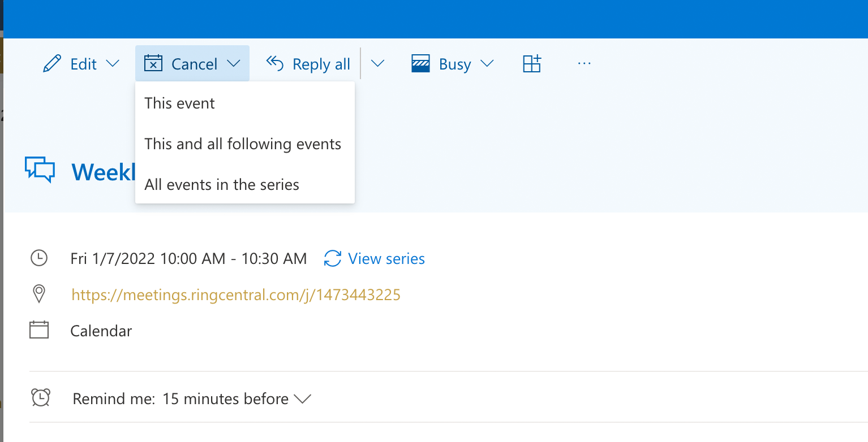
Task: Select 'This event' from Cancel menu
Action: click(x=245, y=103)
